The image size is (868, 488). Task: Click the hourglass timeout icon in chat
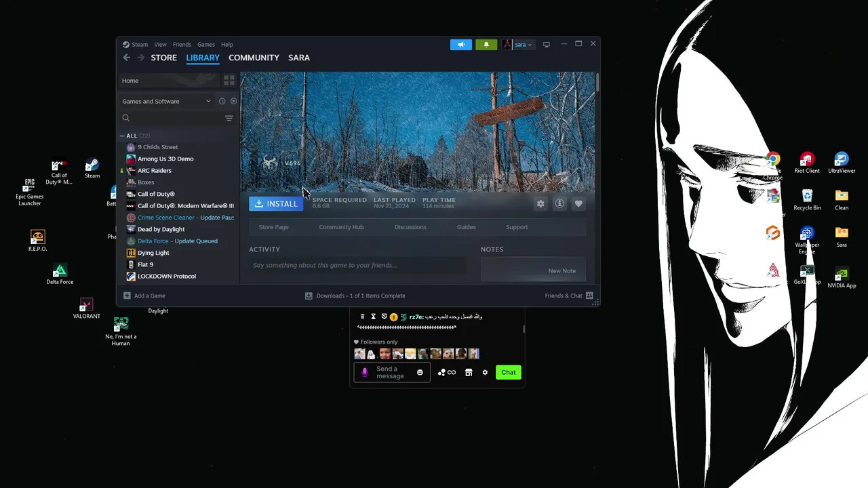(x=373, y=317)
